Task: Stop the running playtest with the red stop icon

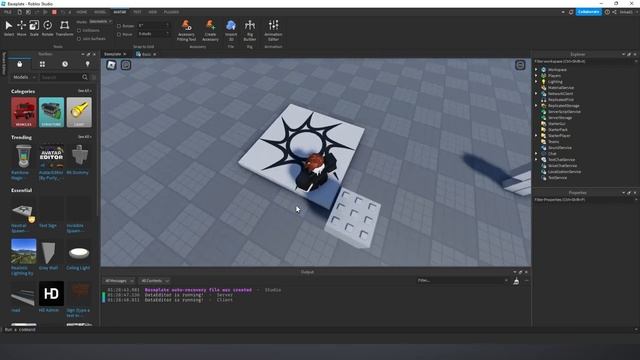Action: click(x=54, y=12)
